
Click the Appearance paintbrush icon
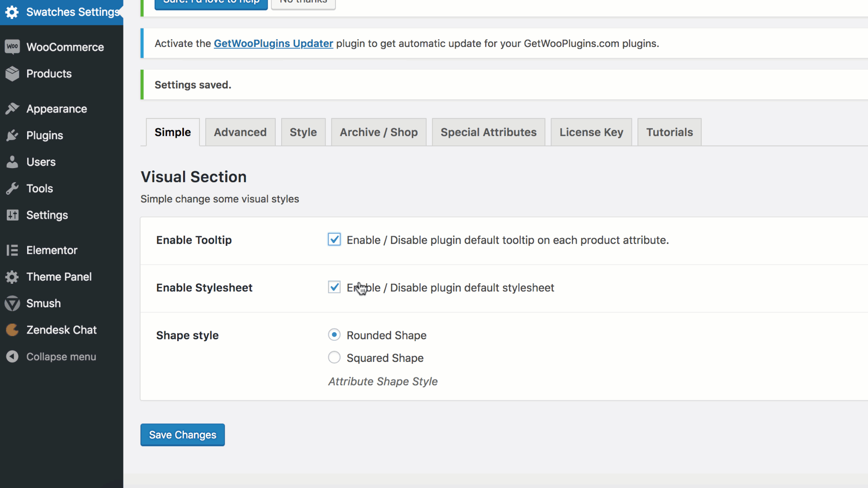pos(12,109)
